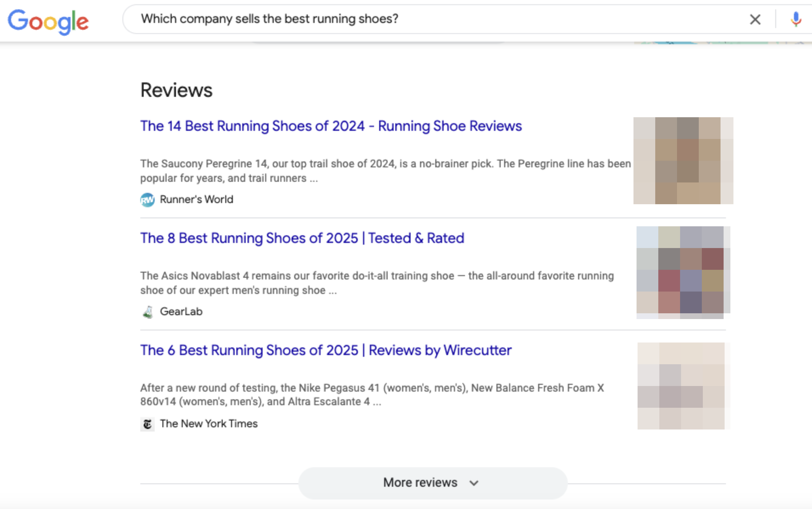
Task: Open Runner's World via its site icon
Action: click(x=147, y=200)
